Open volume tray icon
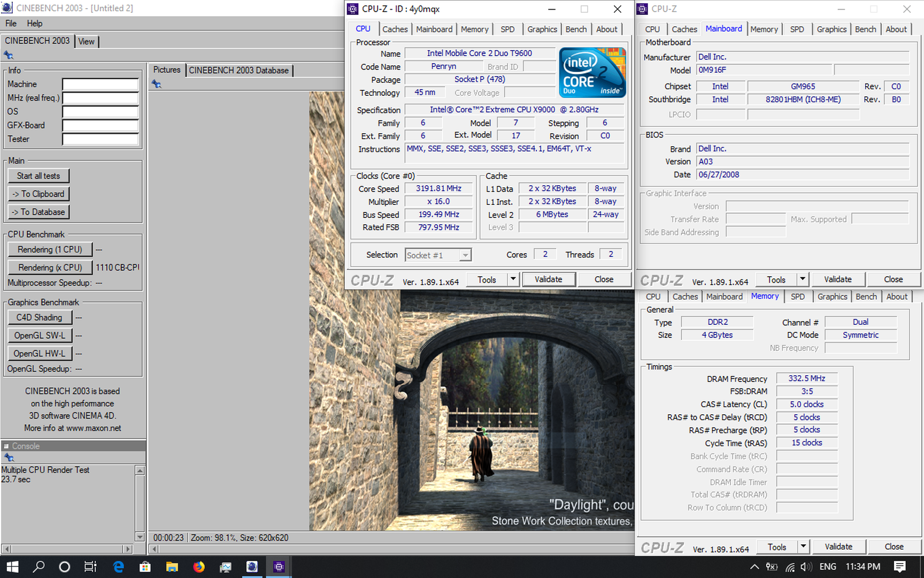The width and height of the screenshot is (924, 578). click(x=807, y=567)
